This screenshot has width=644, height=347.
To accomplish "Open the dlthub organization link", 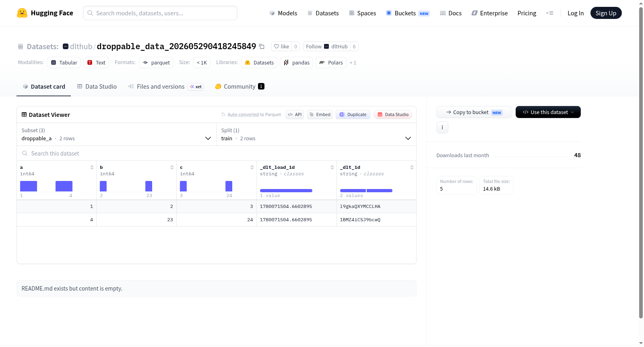I will click(81, 46).
